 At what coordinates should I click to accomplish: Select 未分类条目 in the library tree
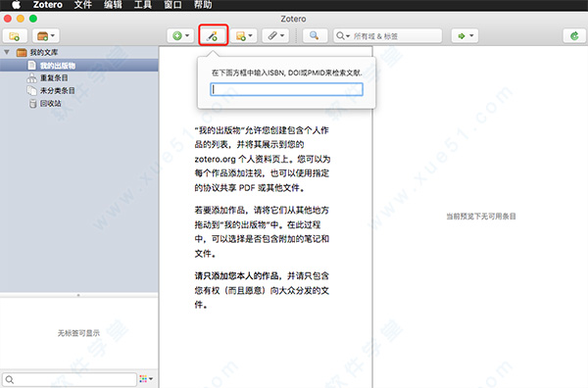(78, 91)
